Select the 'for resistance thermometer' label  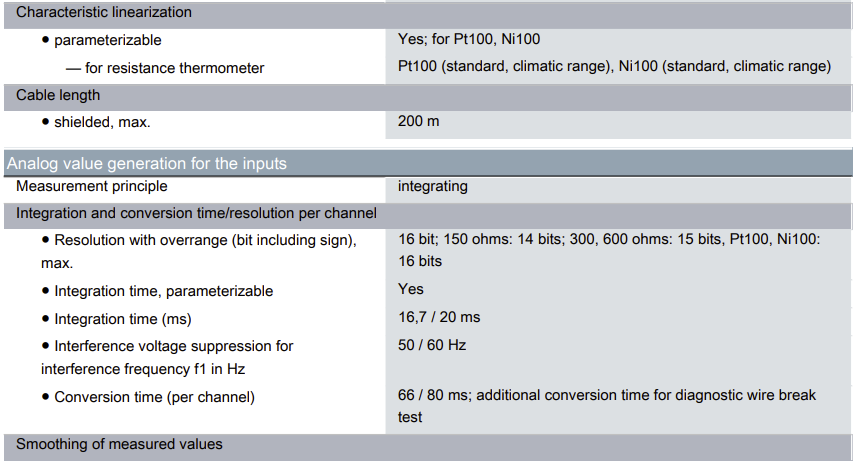180,68
